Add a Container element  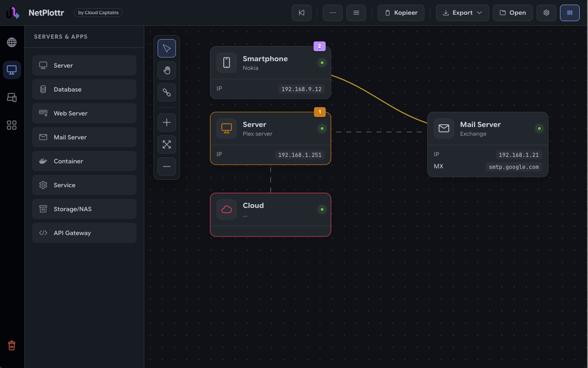pos(84,161)
